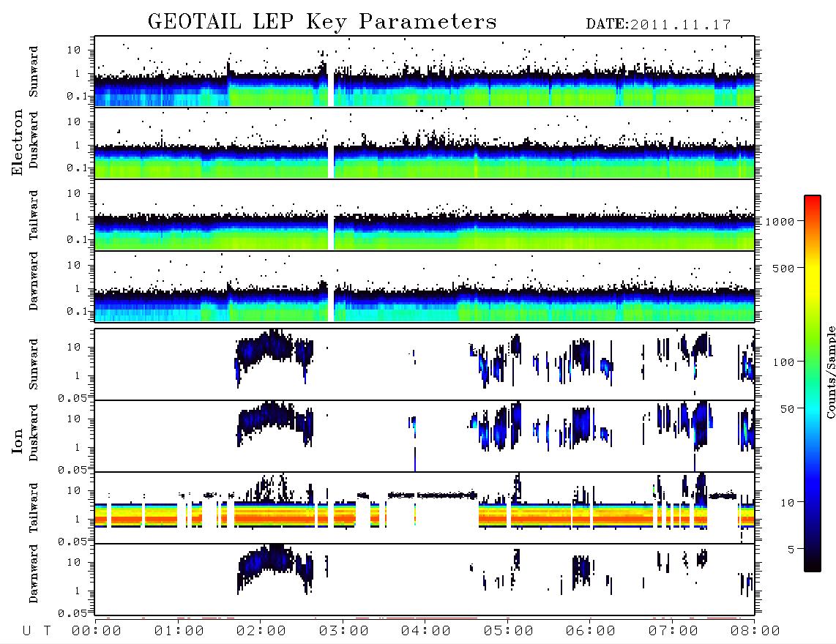Click the "04:00" time tick label
Screen dimensions: 836x644
[426, 632]
